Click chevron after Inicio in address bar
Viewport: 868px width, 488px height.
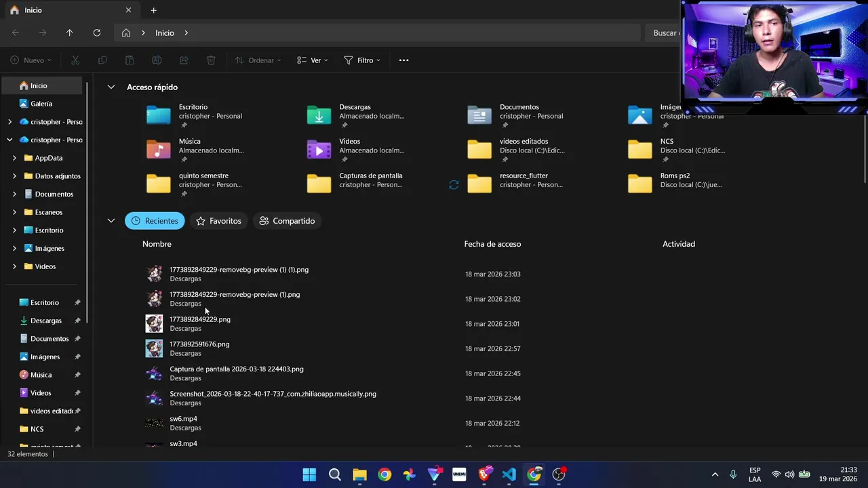186,33
